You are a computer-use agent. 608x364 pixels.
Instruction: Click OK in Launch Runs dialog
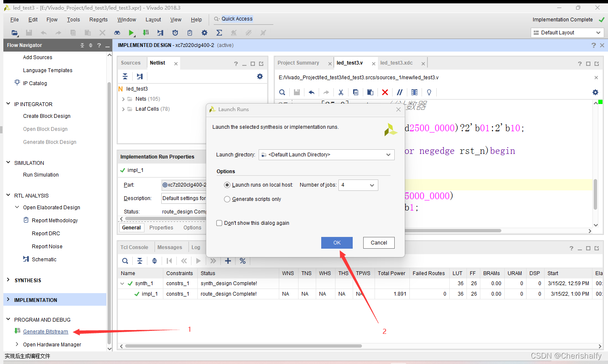point(337,243)
